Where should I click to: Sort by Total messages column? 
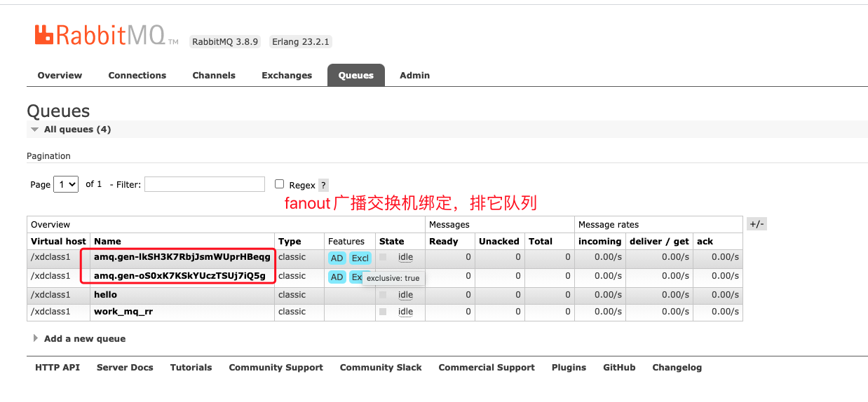coord(541,241)
